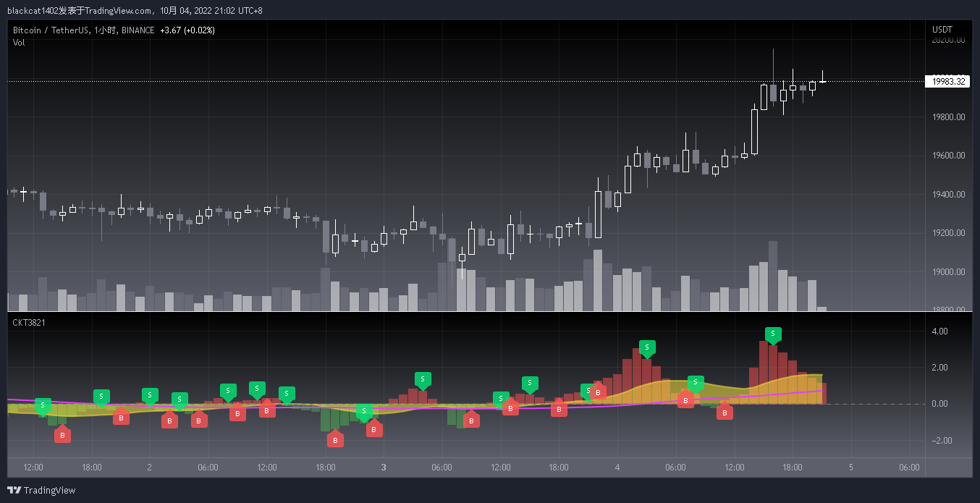Click the rightmost red B marker before the final peak
Image resolution: width=980 pixels, height=503 pixels.
pyautogui.click(x=725, y=411)
